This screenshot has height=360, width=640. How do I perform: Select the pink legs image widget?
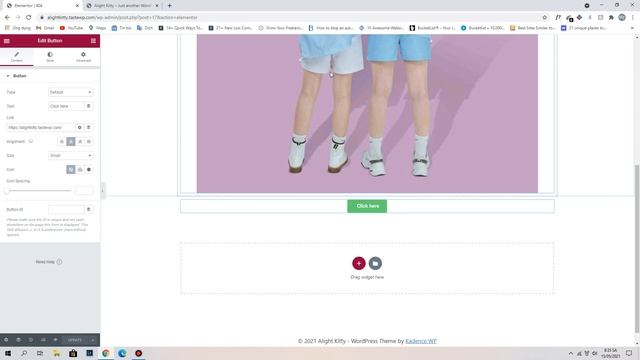(x=367, y=113)
